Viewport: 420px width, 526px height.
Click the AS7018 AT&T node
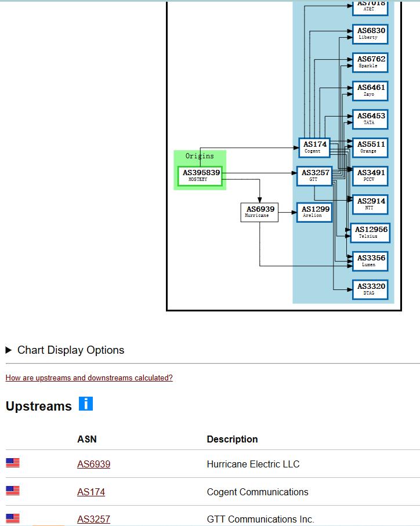pos(370,8)
